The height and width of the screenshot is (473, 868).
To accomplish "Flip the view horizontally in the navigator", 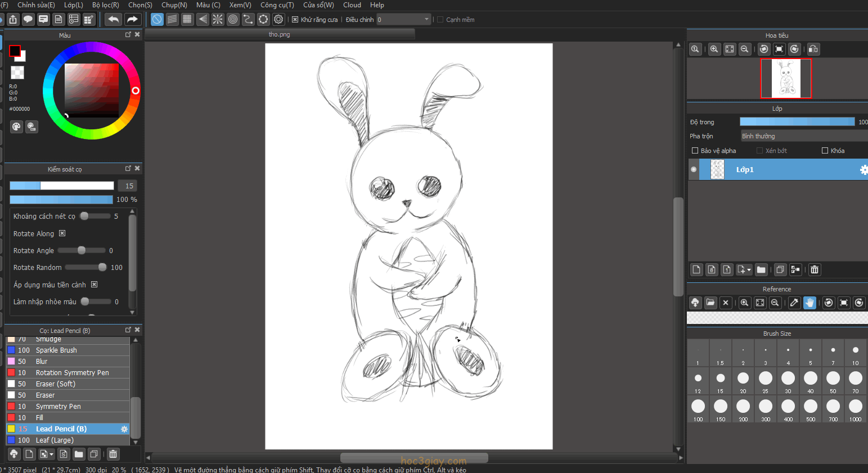I will tap(813, 49).
